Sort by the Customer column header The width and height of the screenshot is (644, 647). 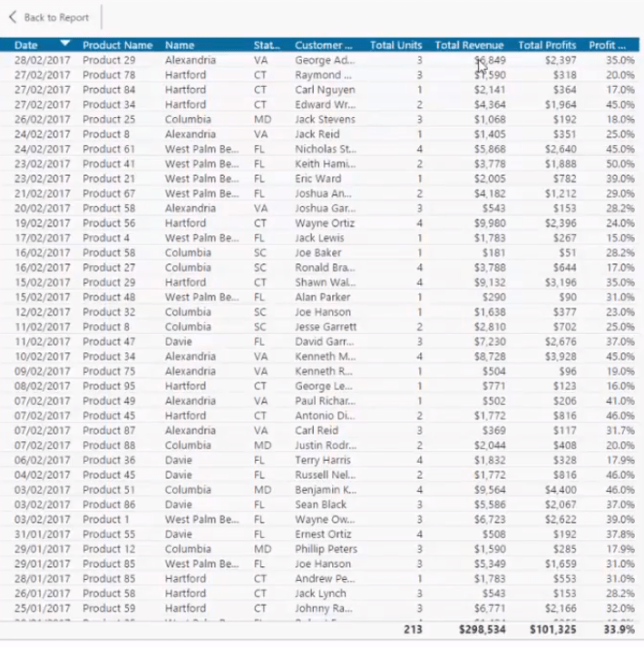coord(324,45)
